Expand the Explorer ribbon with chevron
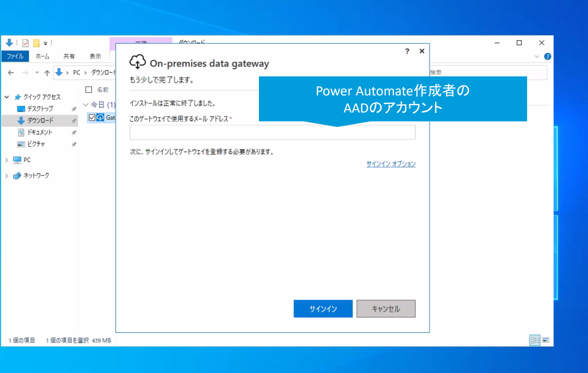This screenshot has height=373, width=588. [537, 57]
